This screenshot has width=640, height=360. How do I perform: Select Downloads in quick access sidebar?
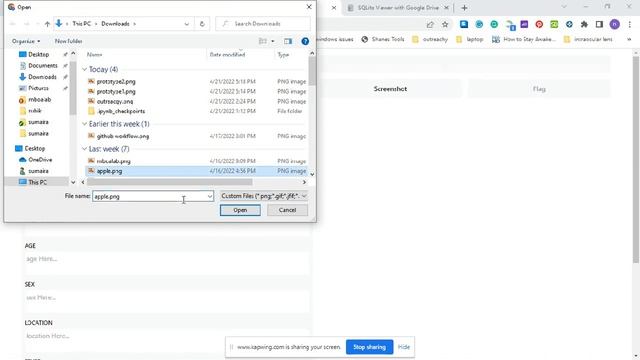42,77
